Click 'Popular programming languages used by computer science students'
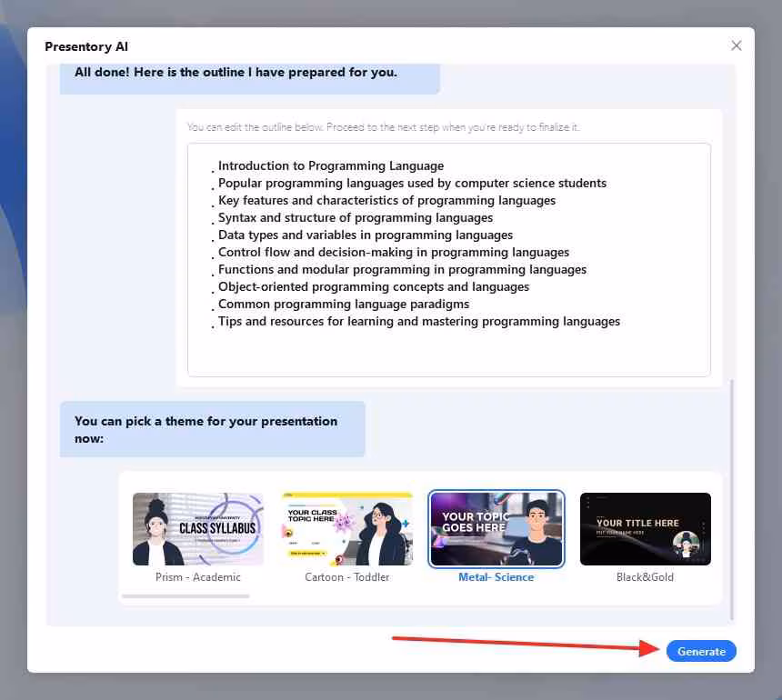Image resolution: width=782 pixels, height=700 pixels. pyautogui.click(x=412, y=183)
